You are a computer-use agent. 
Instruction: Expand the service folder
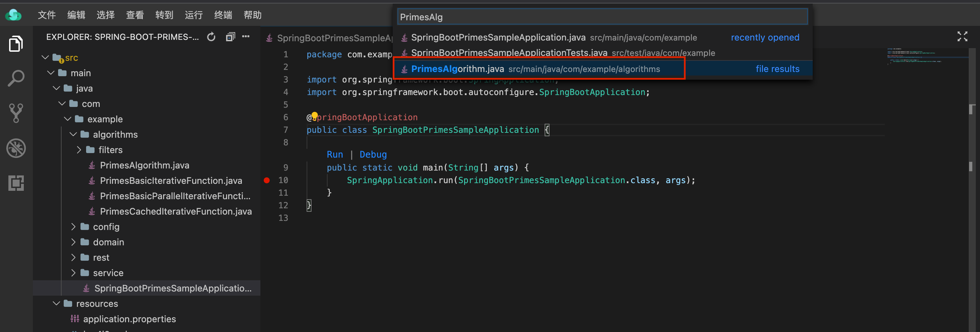tap(73, 273)
